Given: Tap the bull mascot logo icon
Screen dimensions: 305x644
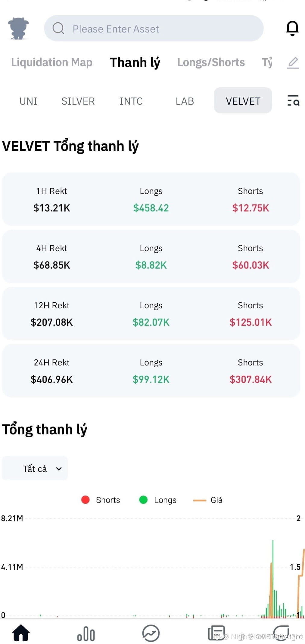Looking at the screenshot, I should point(18,29).
